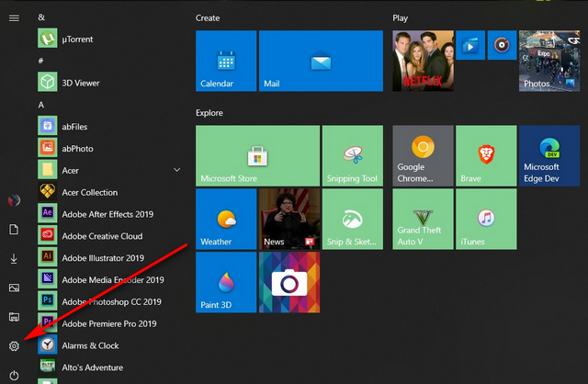This screenshot has height=384, width=588.
Task: Open the Snip & Sketch tile
Action: click(353, 219)
